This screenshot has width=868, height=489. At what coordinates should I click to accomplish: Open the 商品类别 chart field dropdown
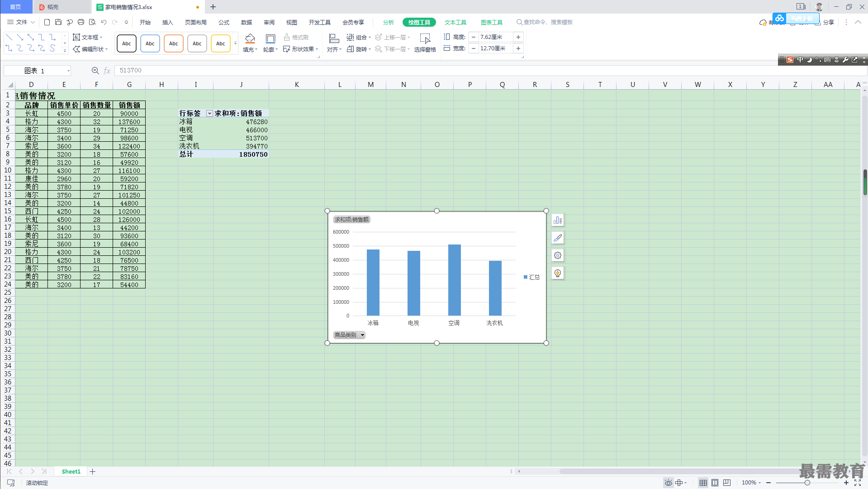click(349, 335)
